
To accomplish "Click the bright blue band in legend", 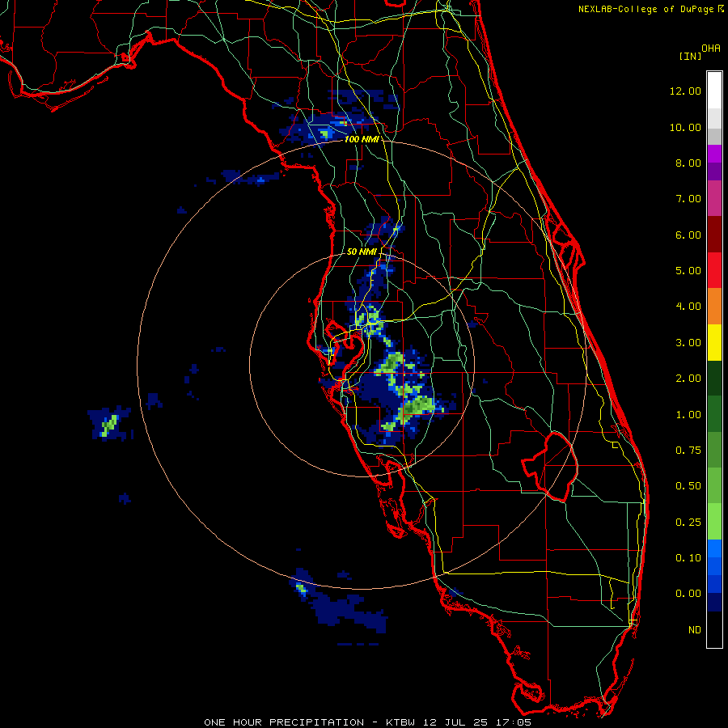I will [x=714, y=548].
